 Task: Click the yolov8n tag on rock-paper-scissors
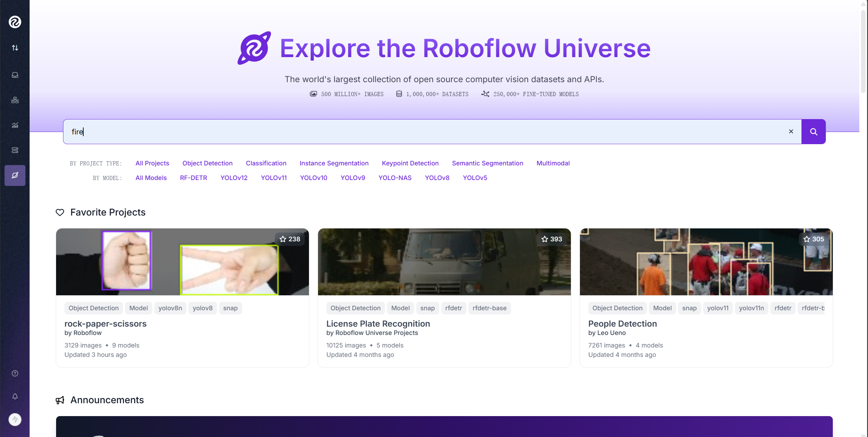[x=170, y=308]
